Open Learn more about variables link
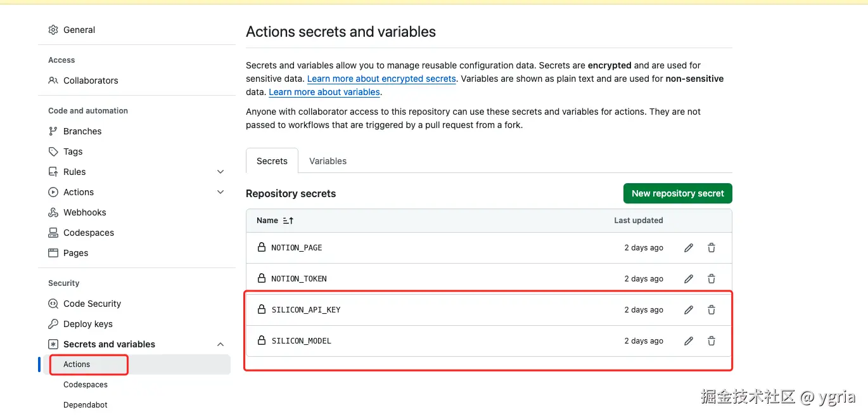Viewport: 868px width, 419px height. click(x=324, y=93)
